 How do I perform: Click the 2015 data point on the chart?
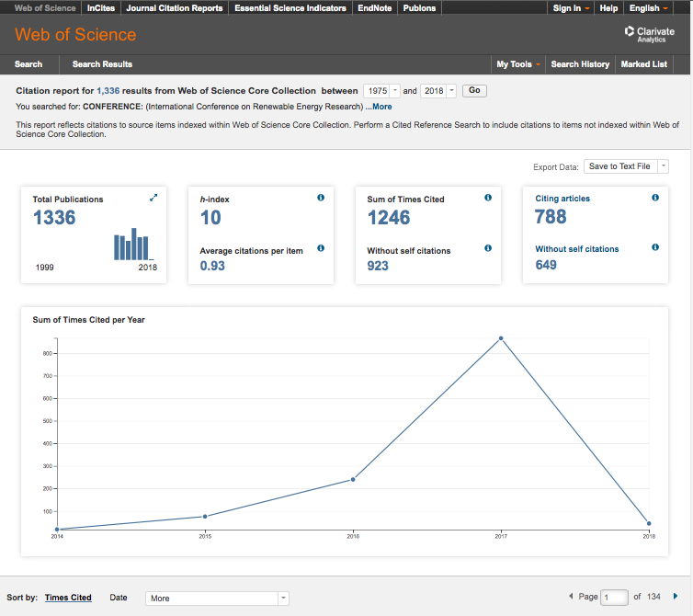(x=205, y=517)
